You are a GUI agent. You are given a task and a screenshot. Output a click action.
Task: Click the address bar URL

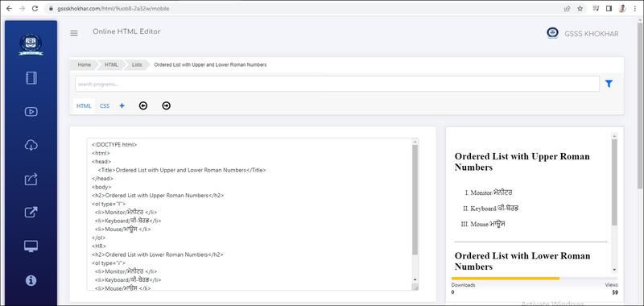(113, 8)
